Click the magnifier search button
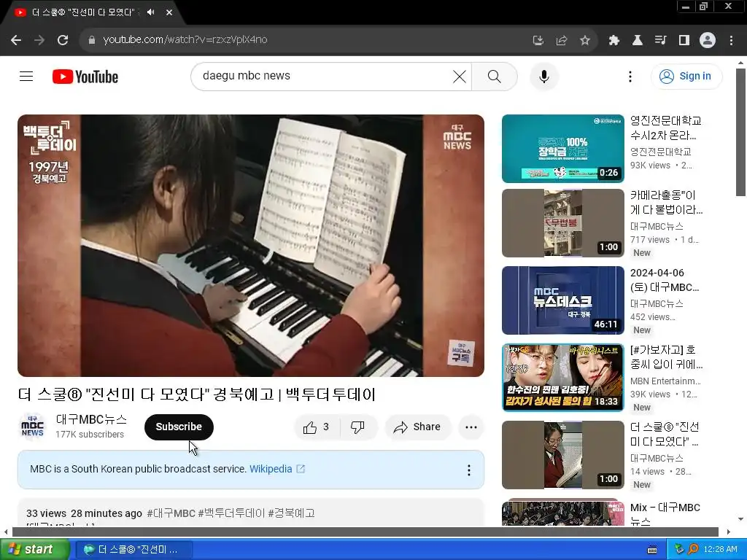This screenshot has height=560, width=747. pos(495,76)
